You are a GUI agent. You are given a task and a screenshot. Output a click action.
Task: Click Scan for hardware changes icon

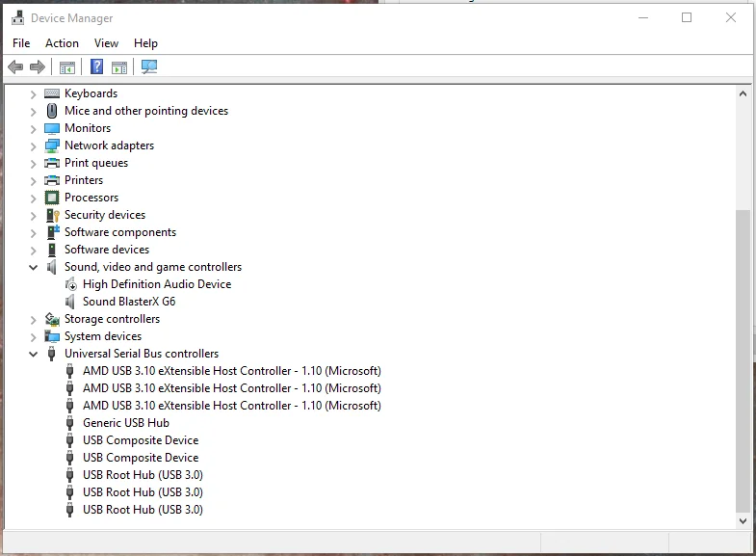coord(149,66)
